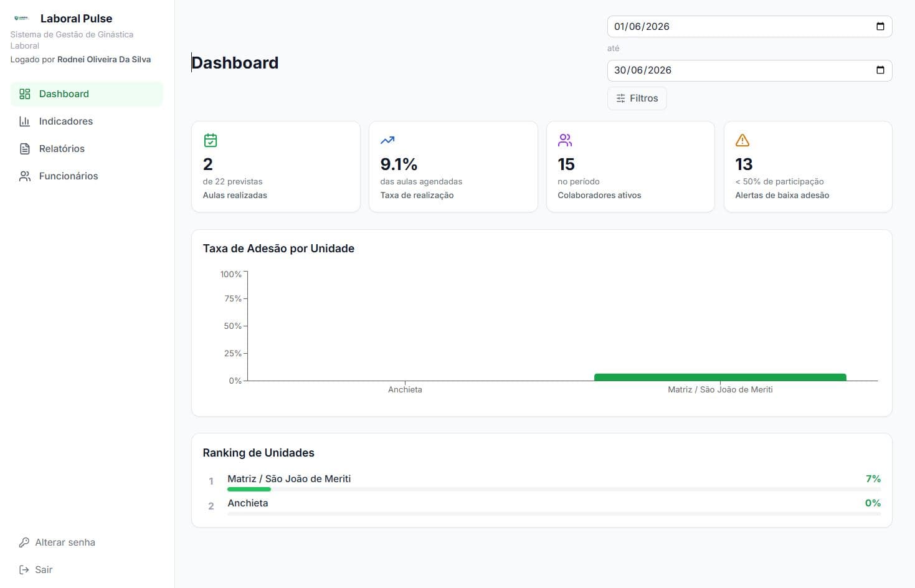Click the key icon beside Alterar senha
The height and width of the screenshot is (588, 915).
coord(24,543)
